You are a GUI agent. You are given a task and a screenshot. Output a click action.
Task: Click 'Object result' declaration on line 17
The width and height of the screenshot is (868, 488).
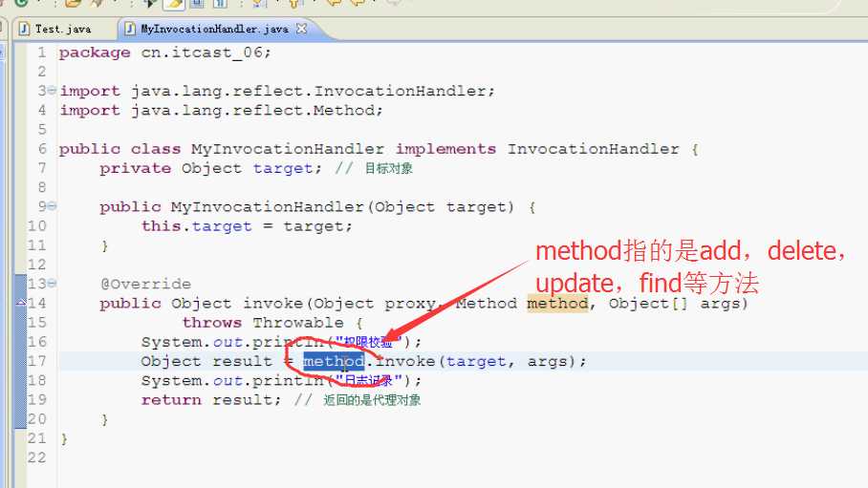coord(206,361)
